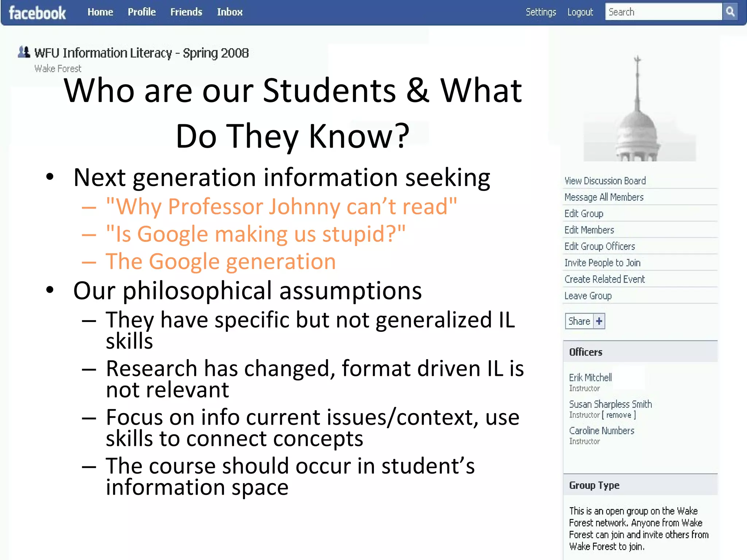747x560 pixels.
Task: Open View Discussion Board link
Action: (x=605, y=181)
